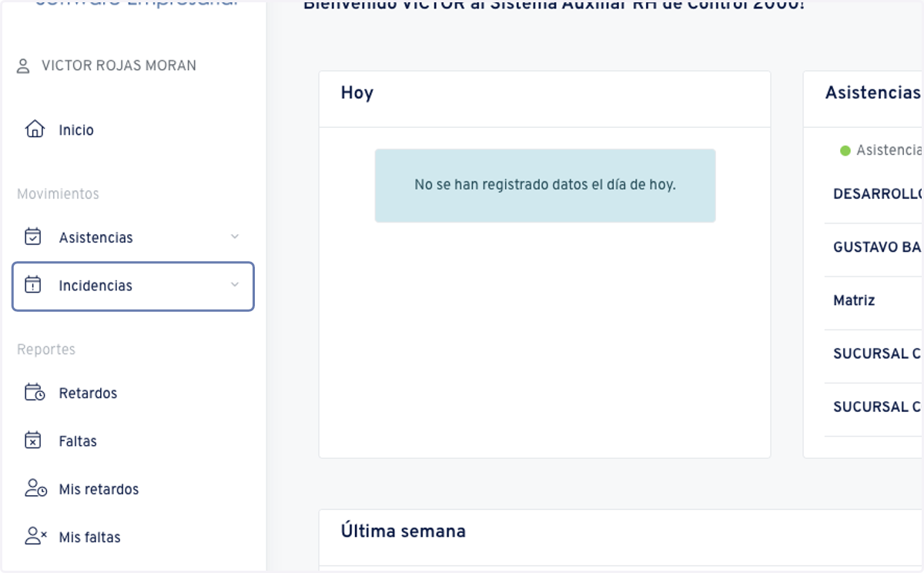This screenshot has height=573, width=924.
Task: Go to Mis faltas report
Action: tap(132, 537)
